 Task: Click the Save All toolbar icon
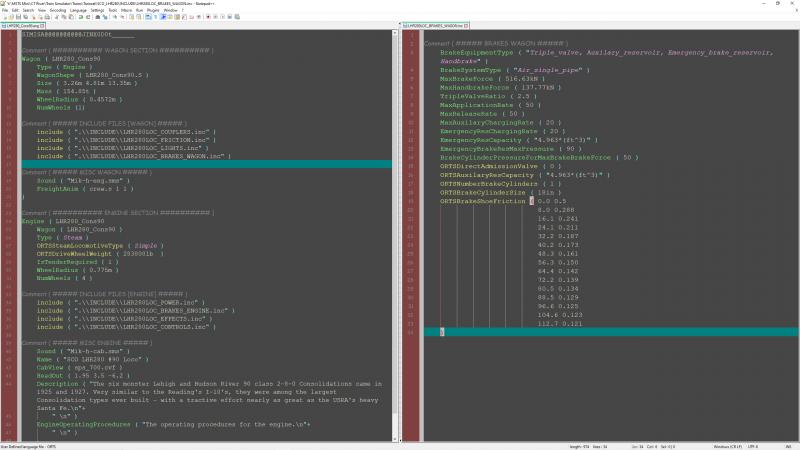pyautogui.click(x=25, y=17)
